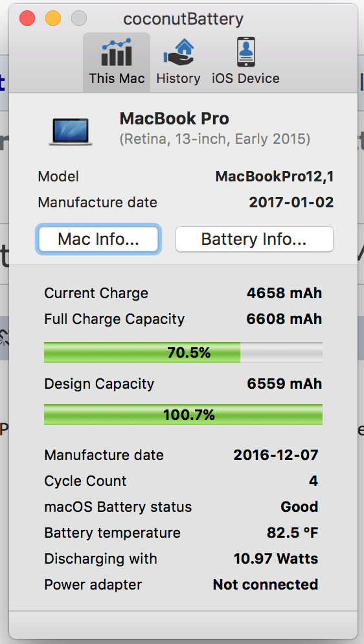Click the Current Charge 4658 mAh value
The width and height of the screenshot is (364, 644).
point(284,293)
